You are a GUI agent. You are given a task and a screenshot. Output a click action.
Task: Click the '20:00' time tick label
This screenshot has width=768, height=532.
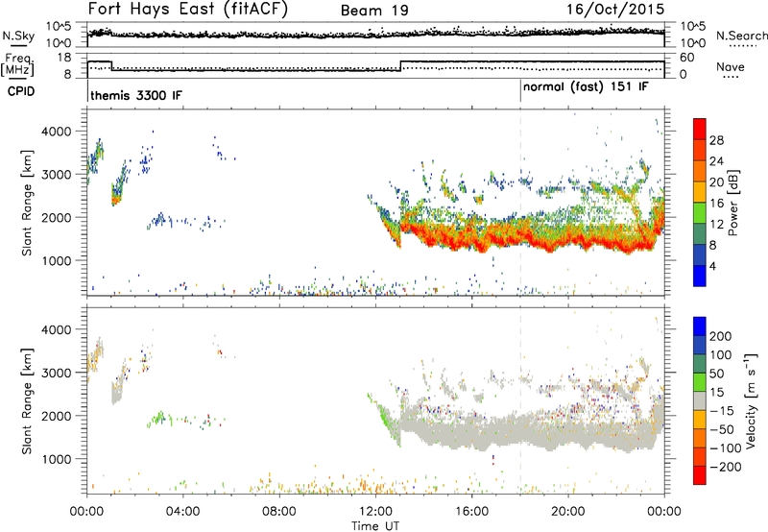567,512
